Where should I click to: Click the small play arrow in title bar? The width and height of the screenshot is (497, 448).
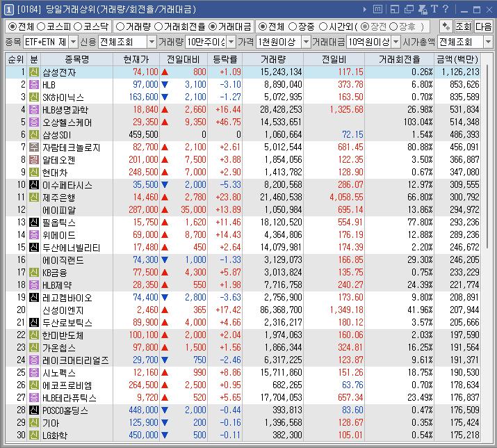click(364, 10)
